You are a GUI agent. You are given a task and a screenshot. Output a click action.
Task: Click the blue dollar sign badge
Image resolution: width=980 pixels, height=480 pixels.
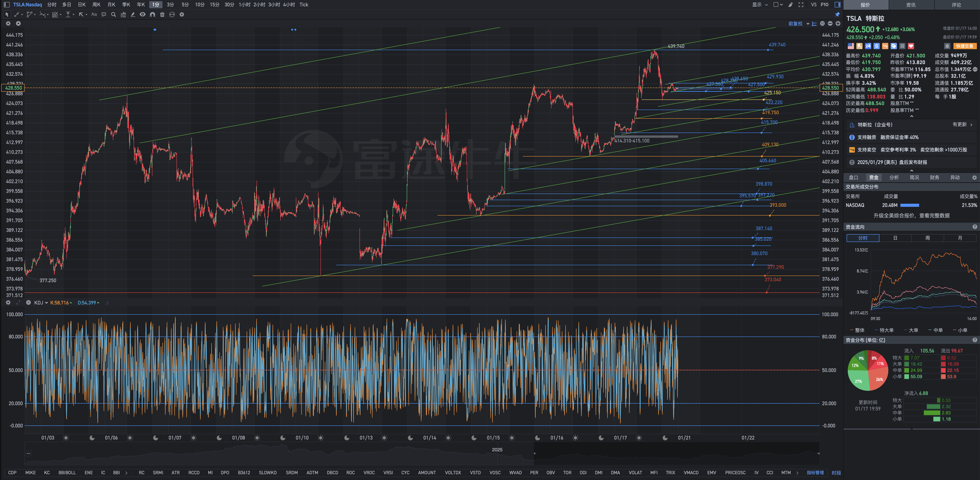(877, 46)
